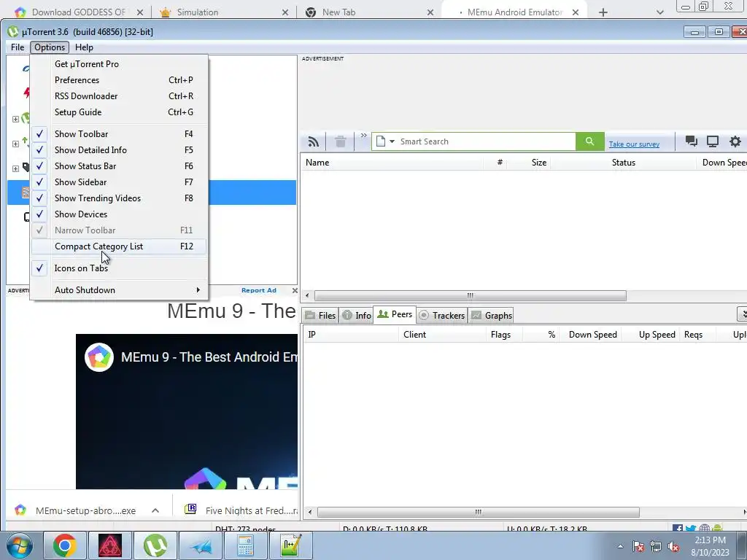747x560 pixels.
Task: Open µTorrent from the taskbar
Action: tap(155, 545)
